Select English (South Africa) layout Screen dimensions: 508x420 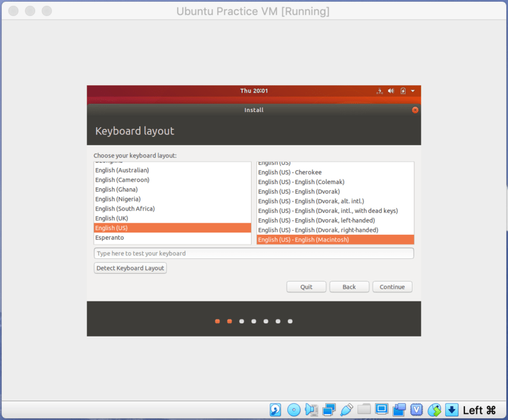pos(172,209)
